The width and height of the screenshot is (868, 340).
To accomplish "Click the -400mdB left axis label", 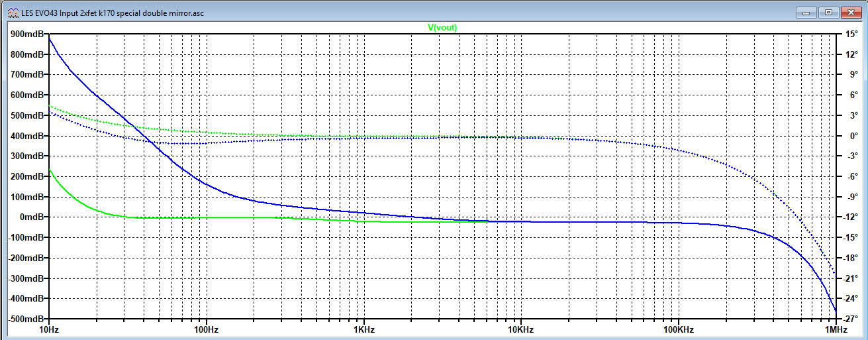I will (x=27, y=298).
